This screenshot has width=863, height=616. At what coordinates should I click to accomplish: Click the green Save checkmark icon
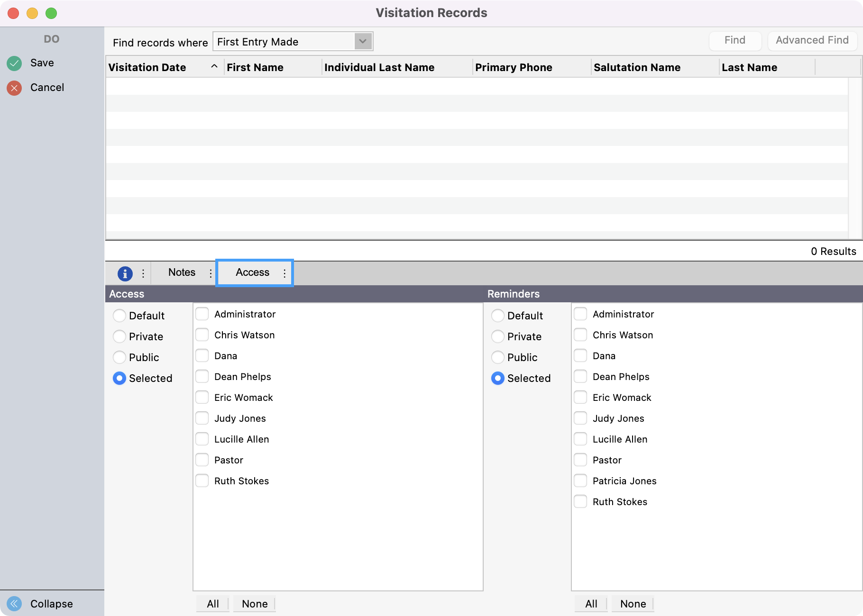pyautogui.click(x=14, y=63)
